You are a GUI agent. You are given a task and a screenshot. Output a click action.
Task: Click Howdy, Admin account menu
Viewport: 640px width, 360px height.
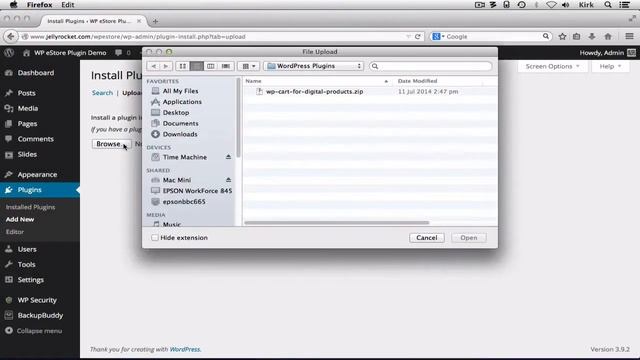[607, 53]
